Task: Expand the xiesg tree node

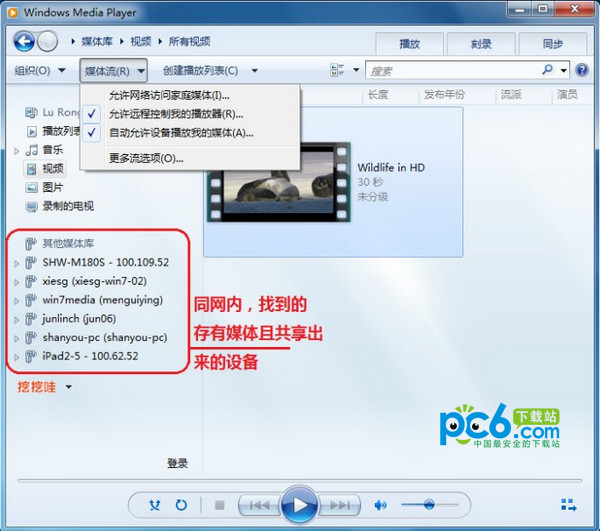Action: [16, 282]
